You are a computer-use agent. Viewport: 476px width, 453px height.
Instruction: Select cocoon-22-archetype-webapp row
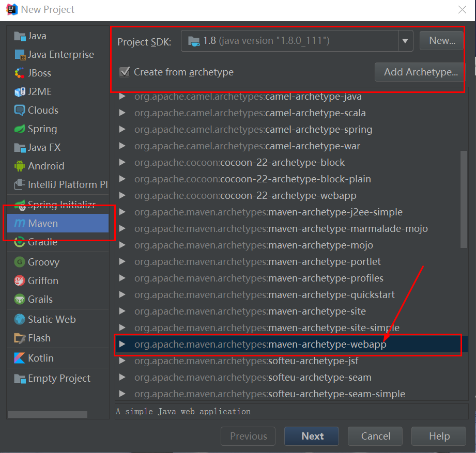tap(291, 195)
